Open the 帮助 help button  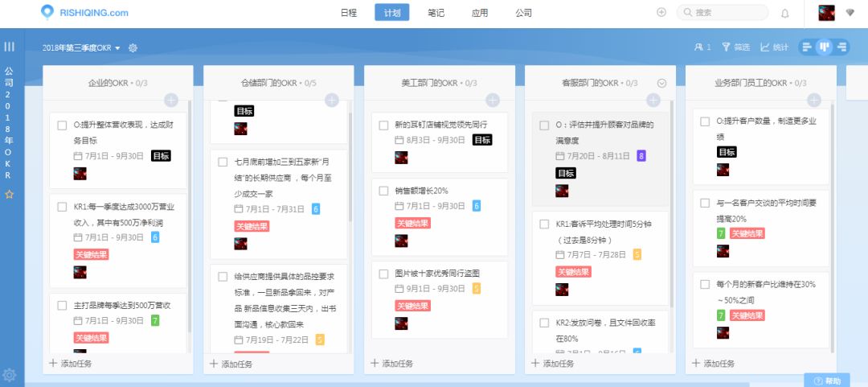(x=826, y=381)
